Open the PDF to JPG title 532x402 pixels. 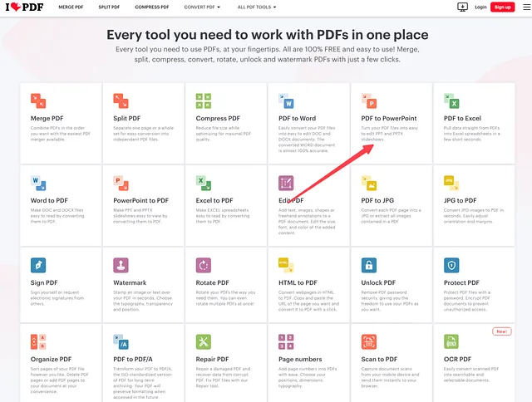pos(377,201)
